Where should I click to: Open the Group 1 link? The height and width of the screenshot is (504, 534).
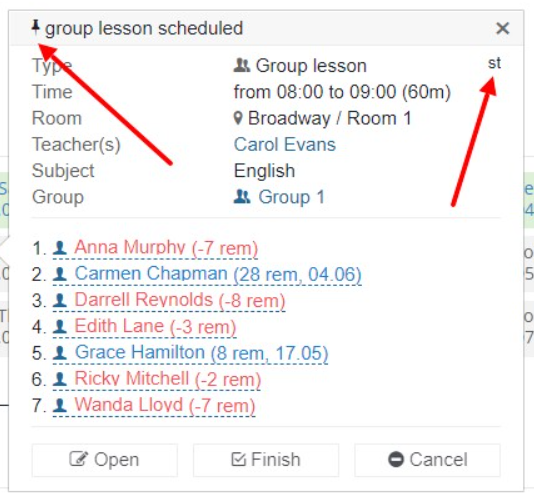[291, 197]
